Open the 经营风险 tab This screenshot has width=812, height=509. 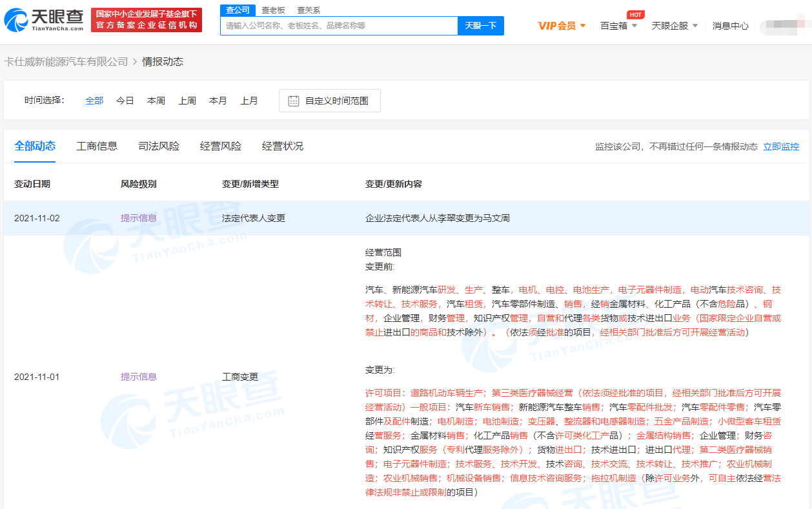tap(221, 146)
